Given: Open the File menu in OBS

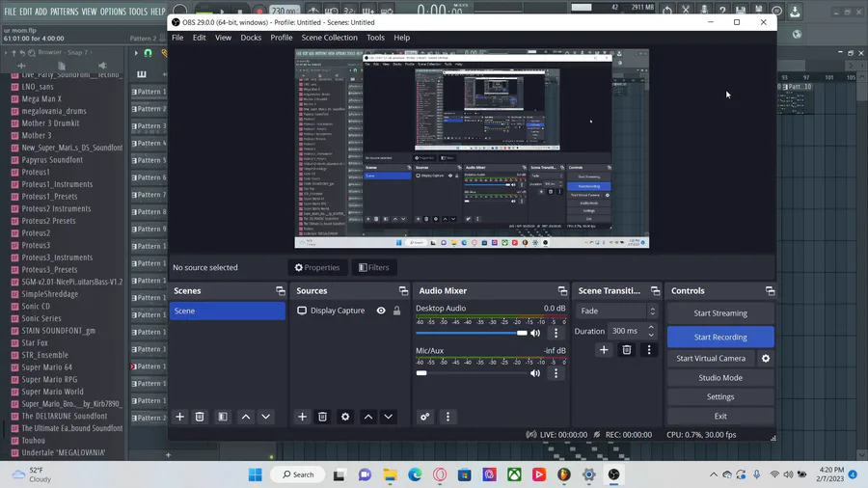Looking at the screenshot, I should pos(177,38).
